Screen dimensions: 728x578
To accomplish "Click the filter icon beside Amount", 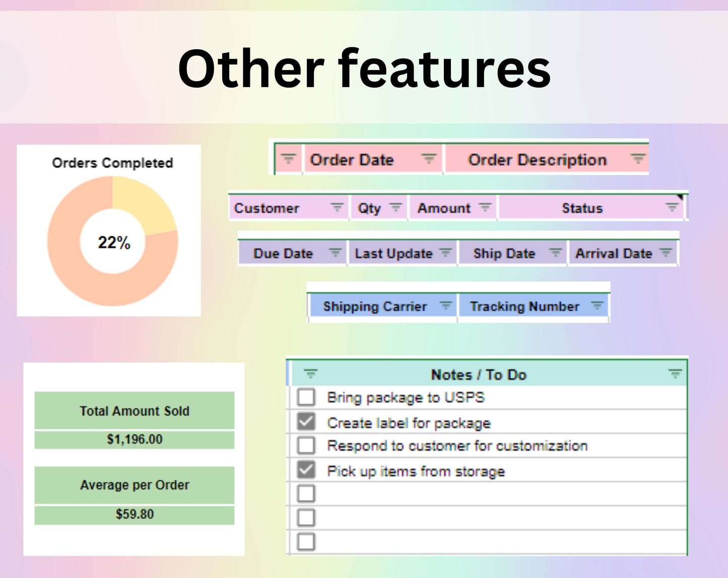I will pyautogui.click(x=485, y=207).
